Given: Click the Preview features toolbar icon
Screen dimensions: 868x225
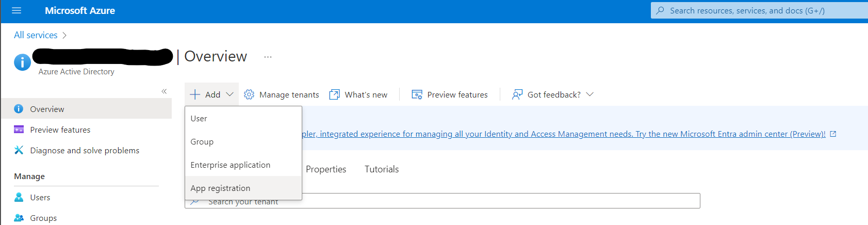Looking at the screenshot, I should coord(417,94).
